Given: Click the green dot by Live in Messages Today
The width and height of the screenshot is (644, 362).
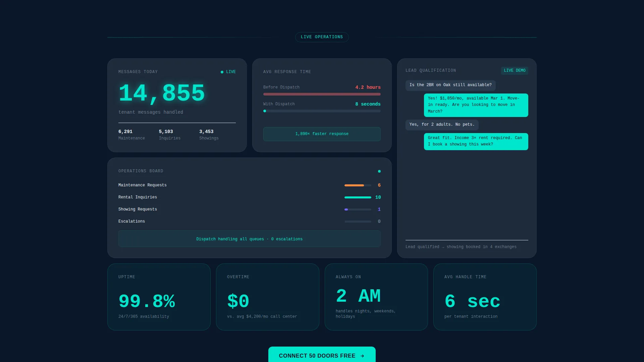Looking at the screenshot, I should pos(222,72).
